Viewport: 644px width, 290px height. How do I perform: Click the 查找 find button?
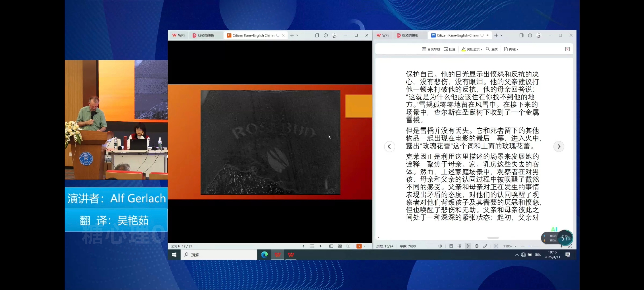click(492, 49)
